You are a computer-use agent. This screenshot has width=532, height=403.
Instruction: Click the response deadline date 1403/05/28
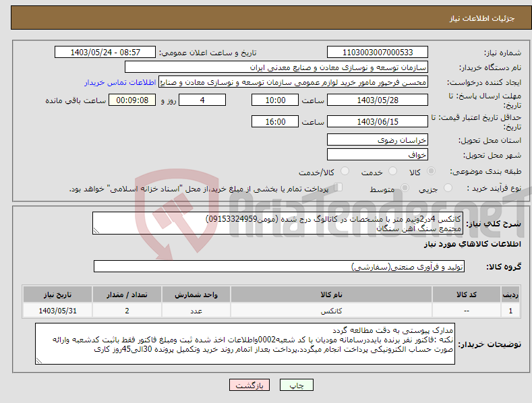(378, 100)
